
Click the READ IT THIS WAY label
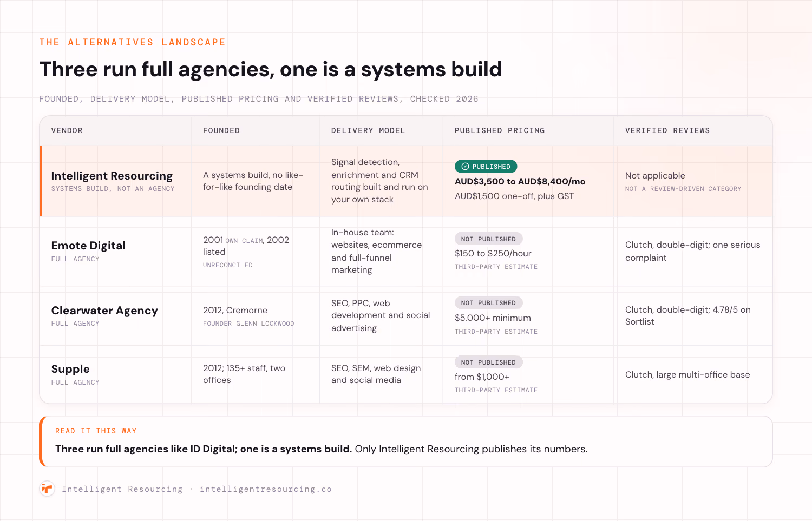click(96, 431)
